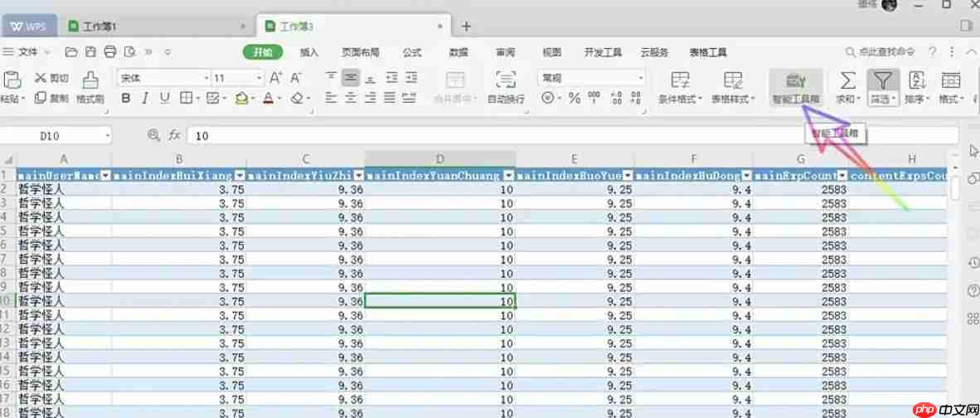Screen dimensions: 980x418
Task: Click the fx insert function icon
Action: pos(174,135)
